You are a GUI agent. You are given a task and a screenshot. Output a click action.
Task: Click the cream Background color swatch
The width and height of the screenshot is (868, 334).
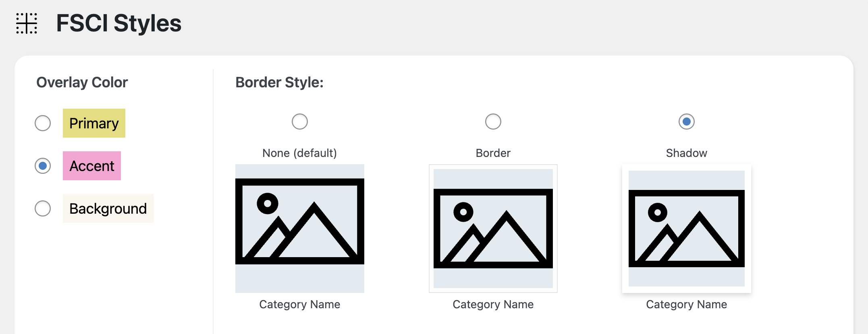(108, 208)
